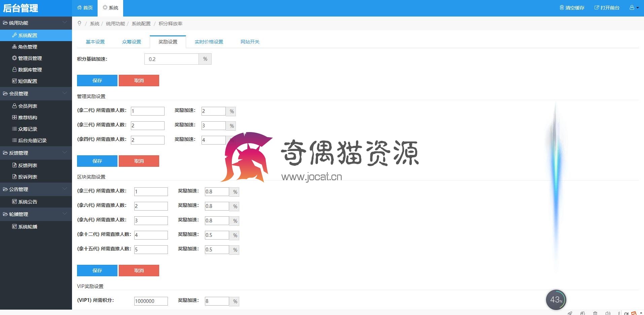Click the 统用功能 breadcrumb item
This screenshot has width=644, height=315.
(115, 24)
